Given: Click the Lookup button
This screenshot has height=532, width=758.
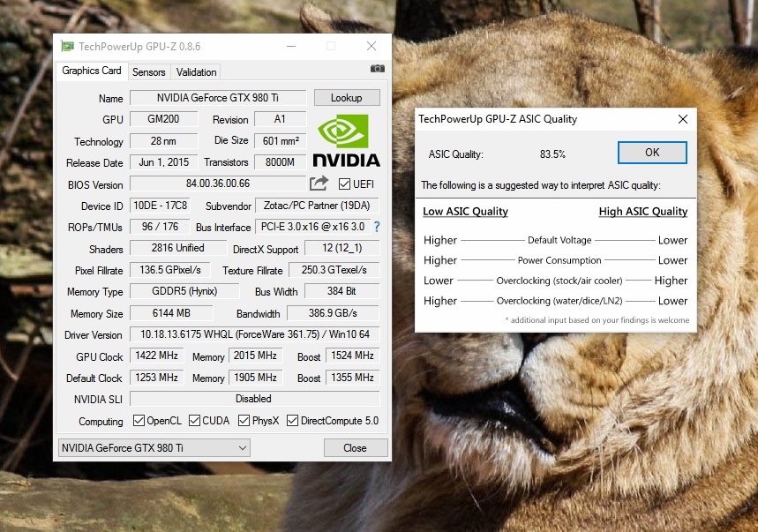Looking at the screenshot, I should tap(347, 98).
